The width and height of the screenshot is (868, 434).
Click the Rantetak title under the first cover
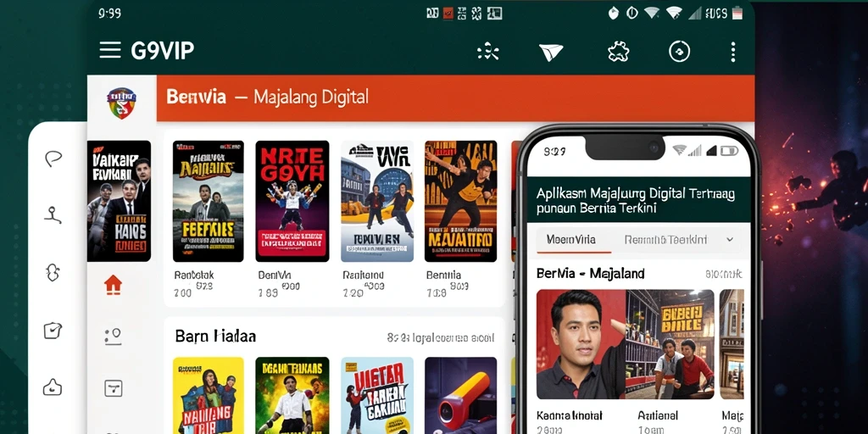point(194,275)
